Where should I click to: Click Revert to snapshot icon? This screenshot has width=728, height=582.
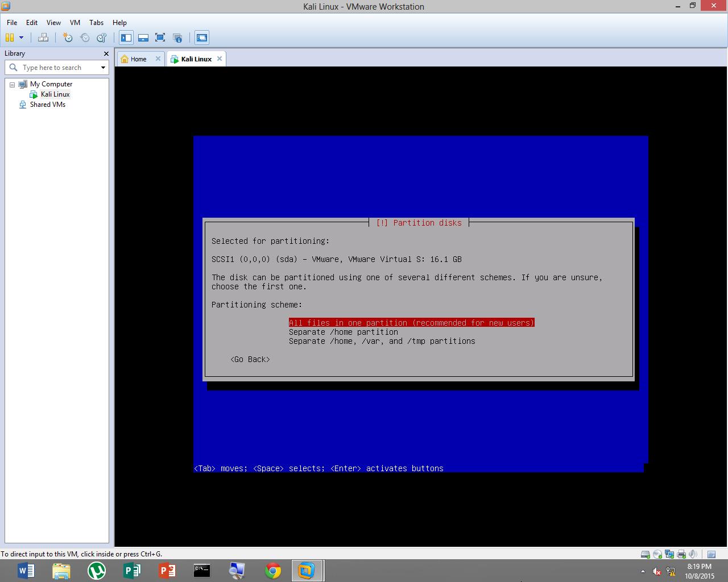[85, 38]
